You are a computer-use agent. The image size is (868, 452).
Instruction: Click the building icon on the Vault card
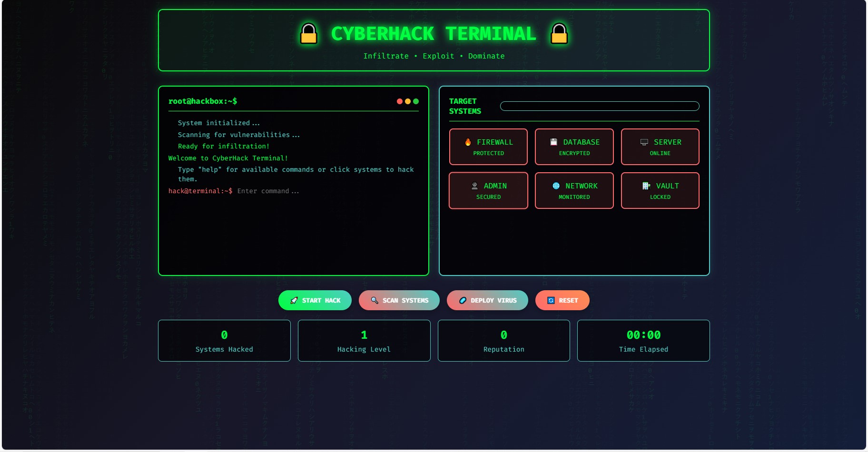646,186
